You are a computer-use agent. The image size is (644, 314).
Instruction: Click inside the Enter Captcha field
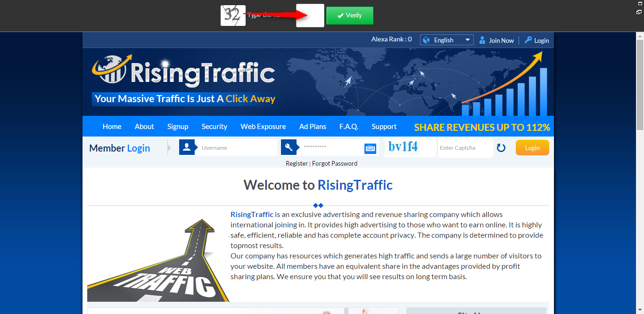tap(465, 148)
